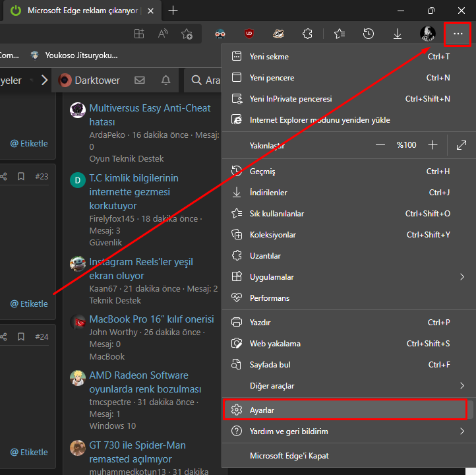
Task: Click the Ara search button on forum
Action: [206, 80]
